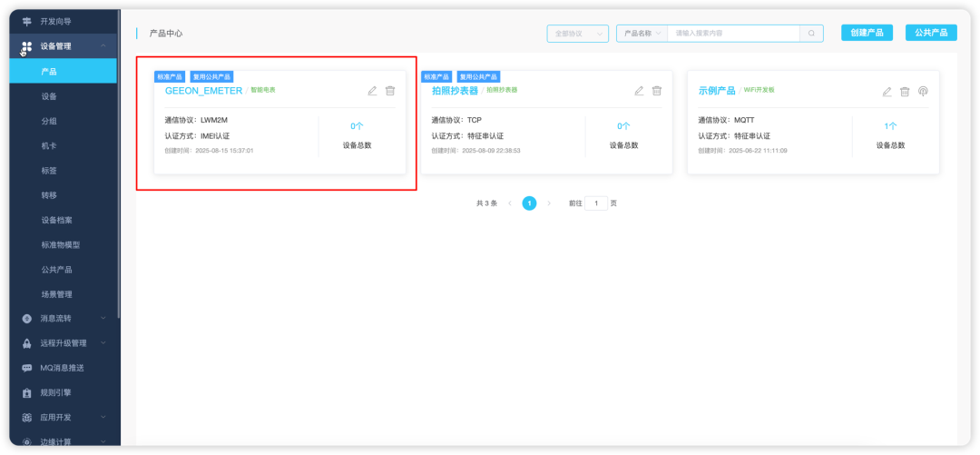Click trash icon on 示例产品 card

(x=905, y=92)
